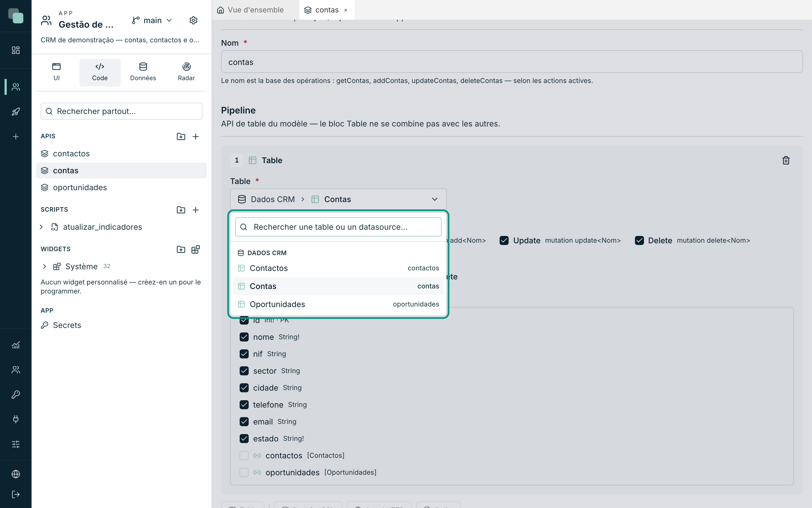
Task: Open the sliders settings icon in left rail
Action: point(16,444)
